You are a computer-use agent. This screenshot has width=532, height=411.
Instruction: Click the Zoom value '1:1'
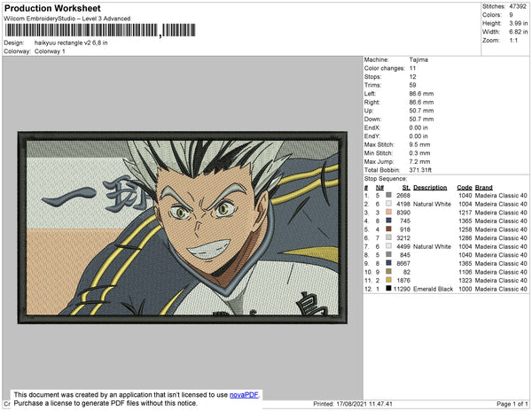coord(513,41)
